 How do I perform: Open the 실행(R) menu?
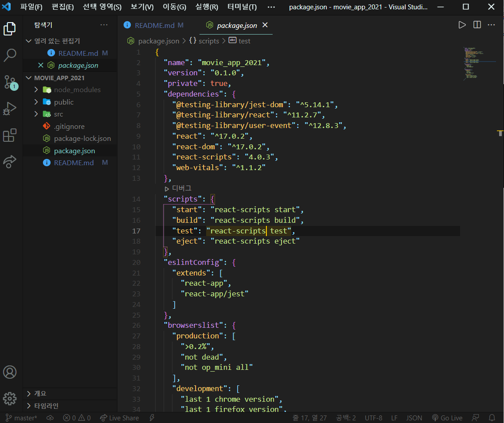click(207, 7)
